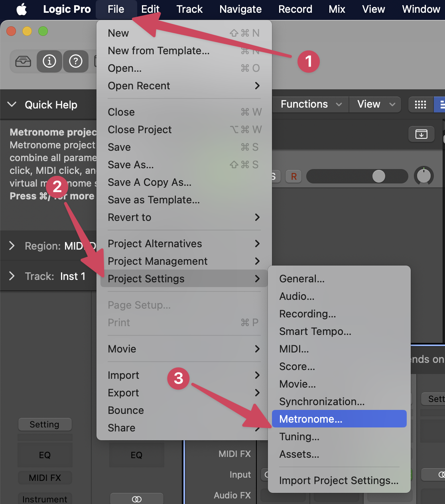
Task: Toggle the Inspector info button
Action: 49,61
